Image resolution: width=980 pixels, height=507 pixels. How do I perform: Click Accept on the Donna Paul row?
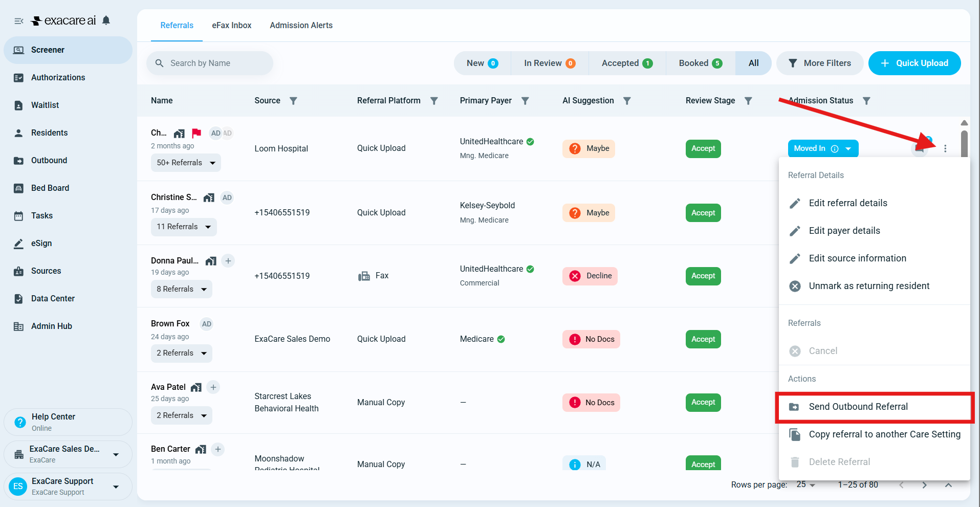(x=703, y=276)
